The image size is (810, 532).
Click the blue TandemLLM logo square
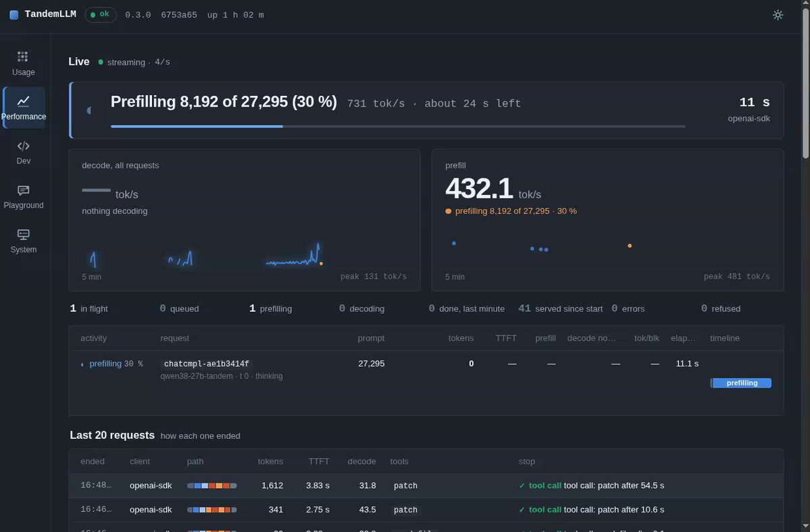(x=14, y=15)
